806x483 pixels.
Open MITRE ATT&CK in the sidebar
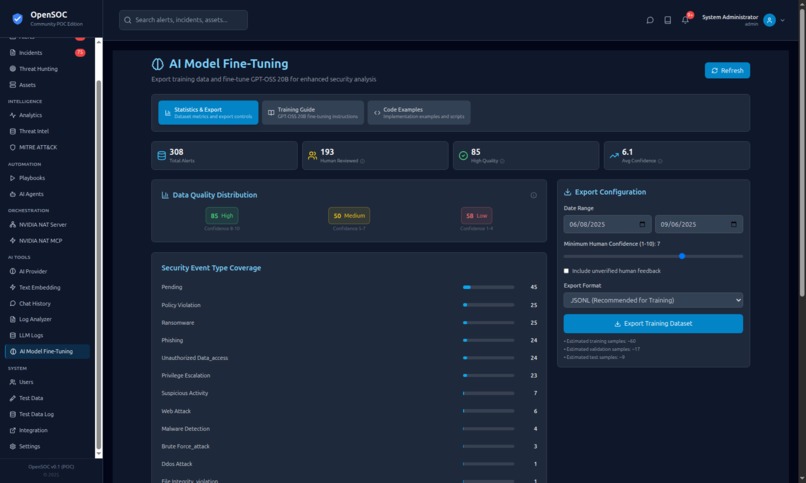[47, 147]
